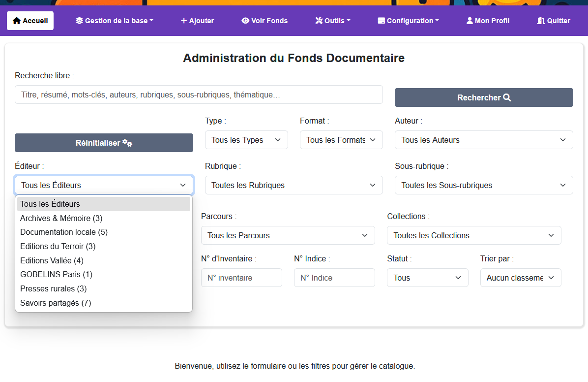Click the layers icon for Gestion de la base
The image size is (588, 382).
tap(79, 21)
